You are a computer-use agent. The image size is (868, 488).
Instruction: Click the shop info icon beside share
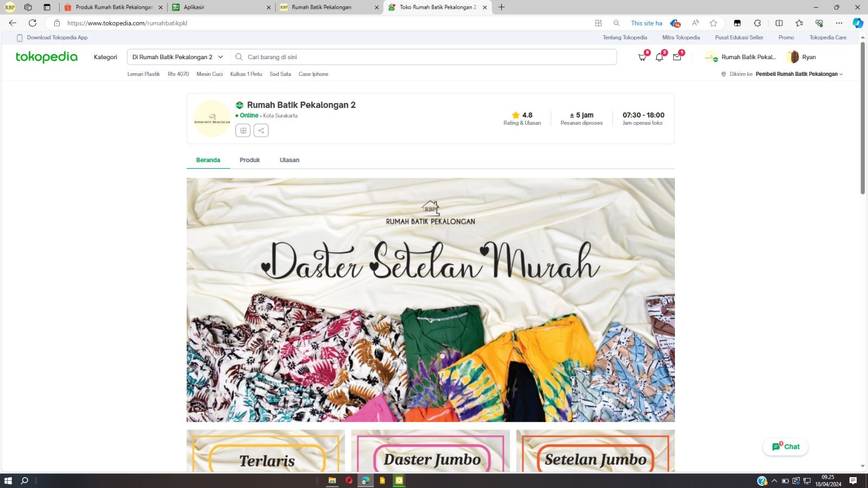point(243,130)
